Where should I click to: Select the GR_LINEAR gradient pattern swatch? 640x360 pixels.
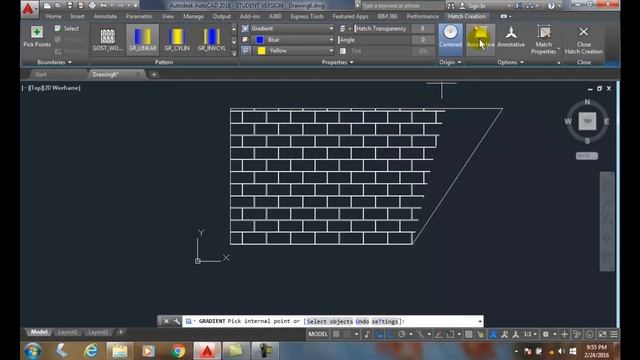(x=142, y=39)
